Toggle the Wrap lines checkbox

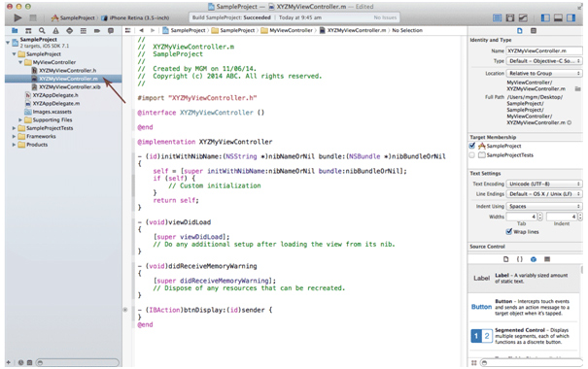click(x=509, y=232)
